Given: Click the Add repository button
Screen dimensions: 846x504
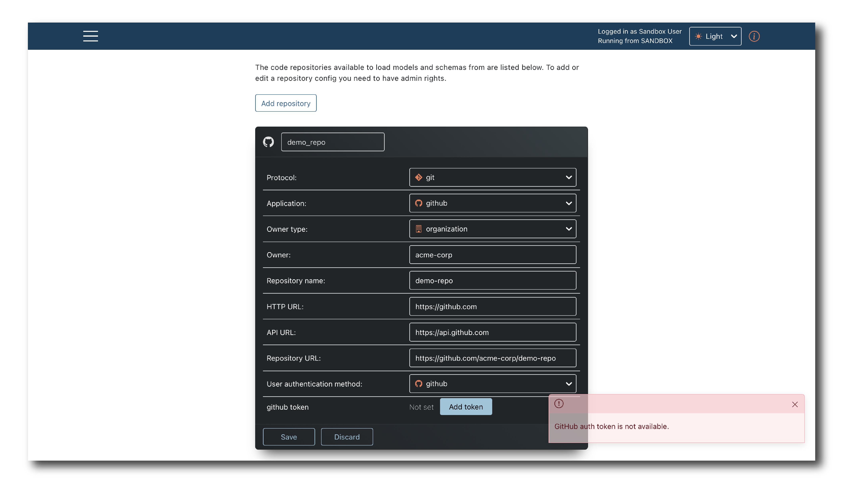Looking at the screenshot, I should point(285,103).
